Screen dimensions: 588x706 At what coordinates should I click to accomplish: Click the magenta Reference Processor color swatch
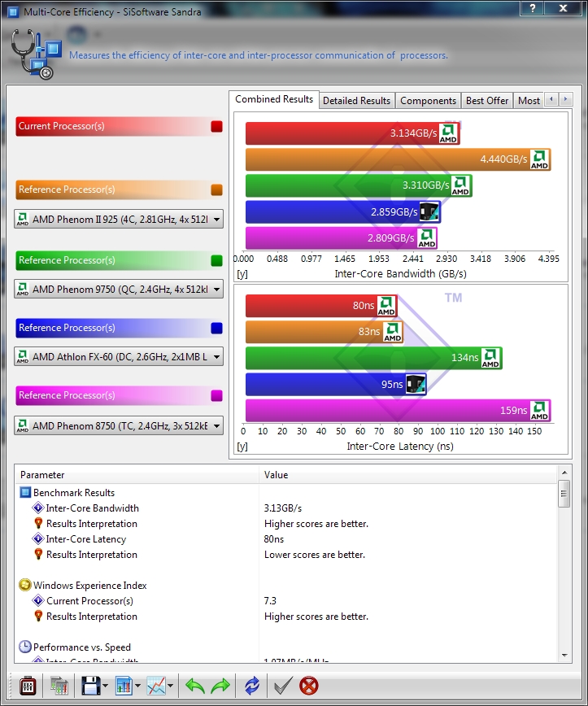(216, 396)
